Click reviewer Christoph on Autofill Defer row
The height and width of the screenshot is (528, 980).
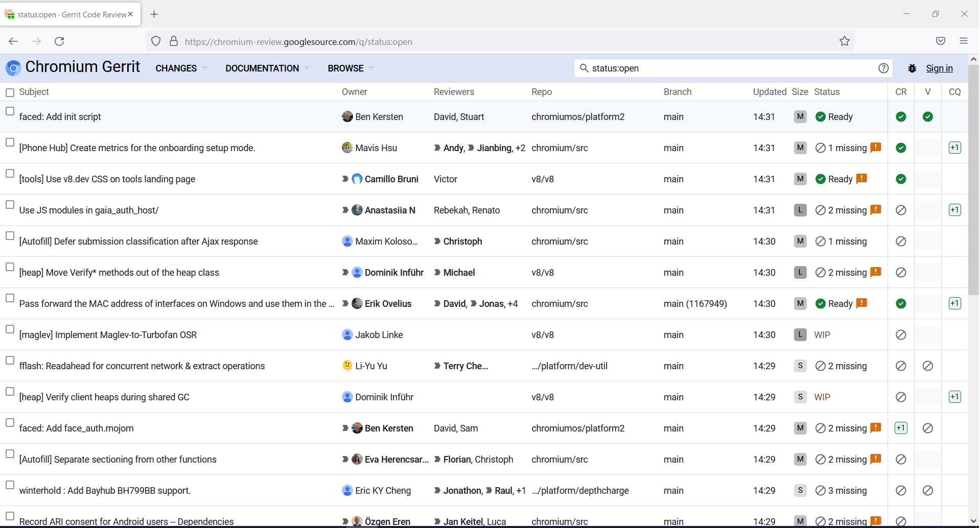(462, 242)
